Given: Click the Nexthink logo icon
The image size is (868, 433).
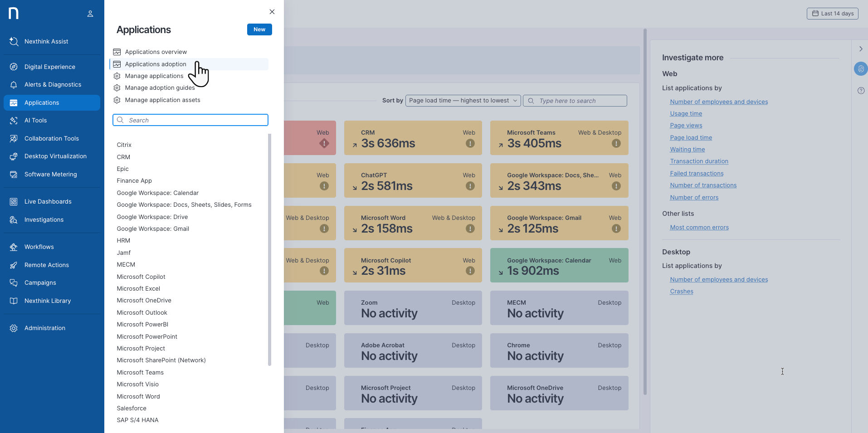Looking at the screenshot, I should (x=14, y=13).
